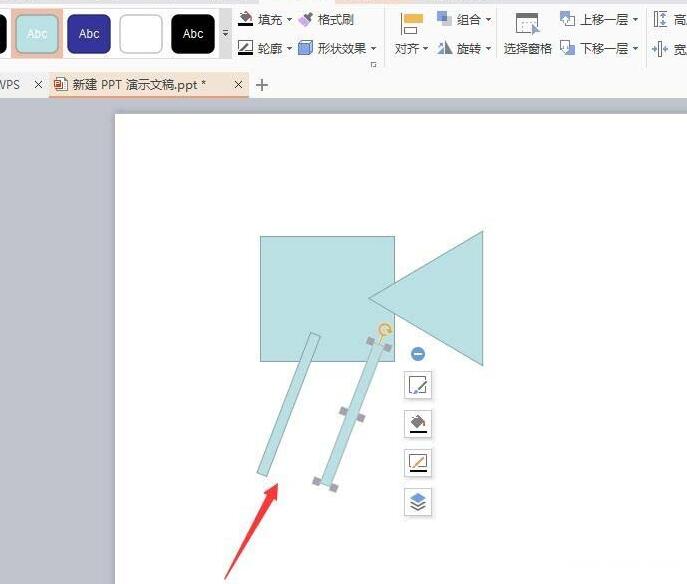
Task: Click the 填充 fill bucket icon
Action: (245, 19)
